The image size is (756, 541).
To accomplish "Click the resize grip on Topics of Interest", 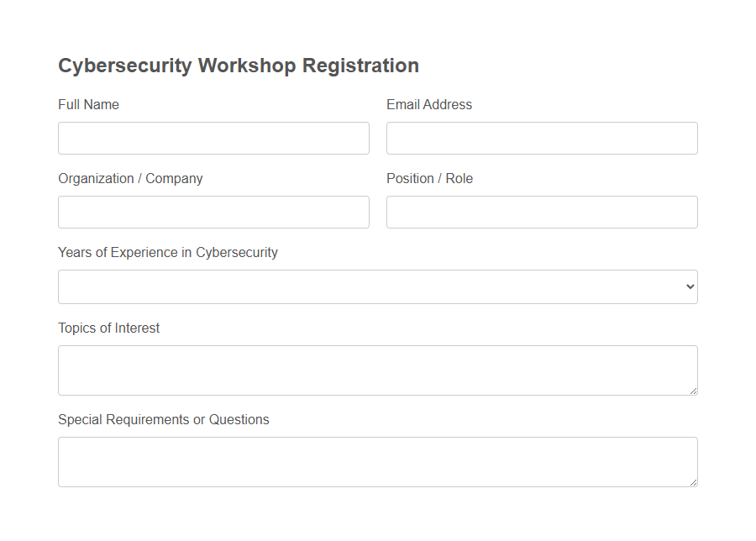I will [694, 391].
